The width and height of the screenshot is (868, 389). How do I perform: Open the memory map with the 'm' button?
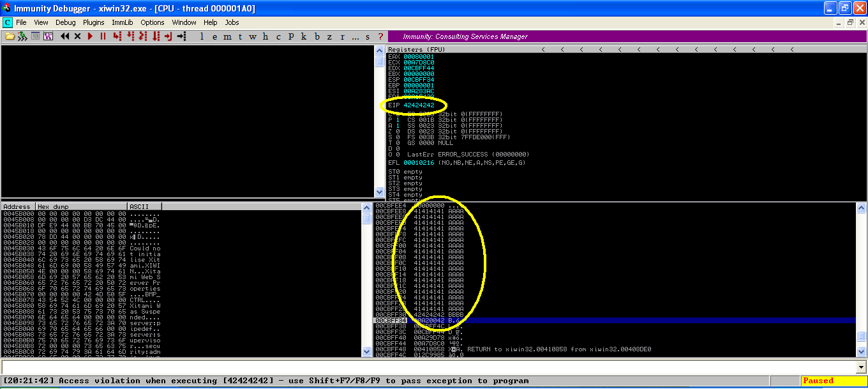click(228, 36)
